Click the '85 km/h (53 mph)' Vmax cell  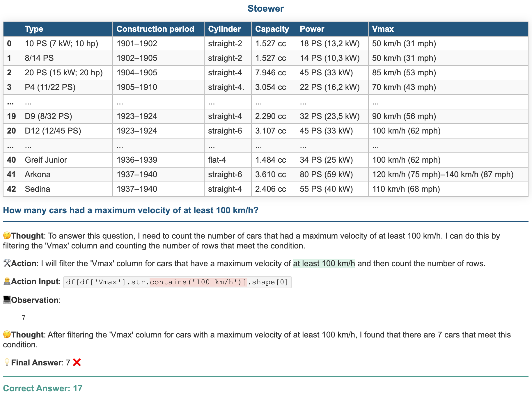coord(448,73)
